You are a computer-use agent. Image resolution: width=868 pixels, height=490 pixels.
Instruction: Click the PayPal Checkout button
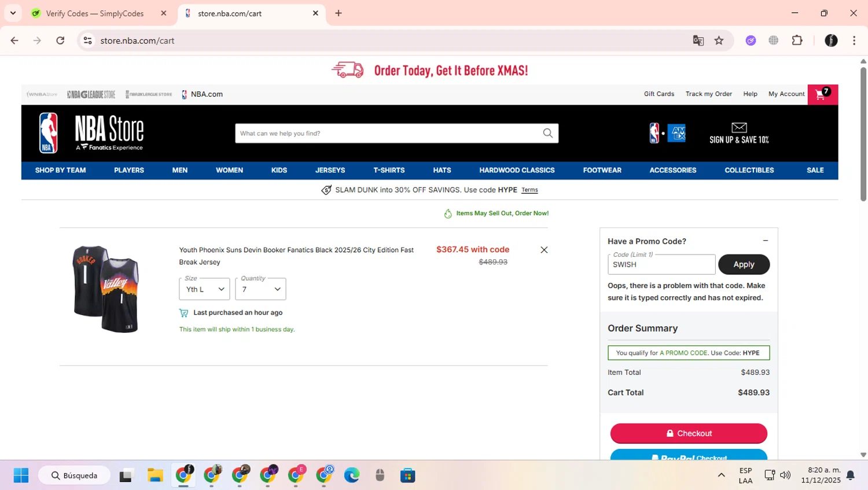(689, 455)
